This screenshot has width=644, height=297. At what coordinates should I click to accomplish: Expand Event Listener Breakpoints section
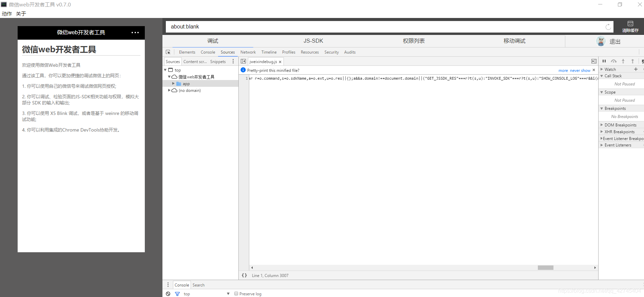tap(601, 138)
